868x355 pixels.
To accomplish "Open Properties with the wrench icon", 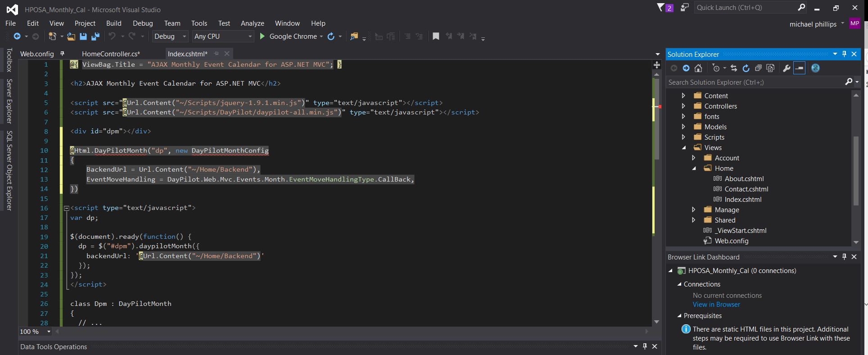I will point(787,68).
